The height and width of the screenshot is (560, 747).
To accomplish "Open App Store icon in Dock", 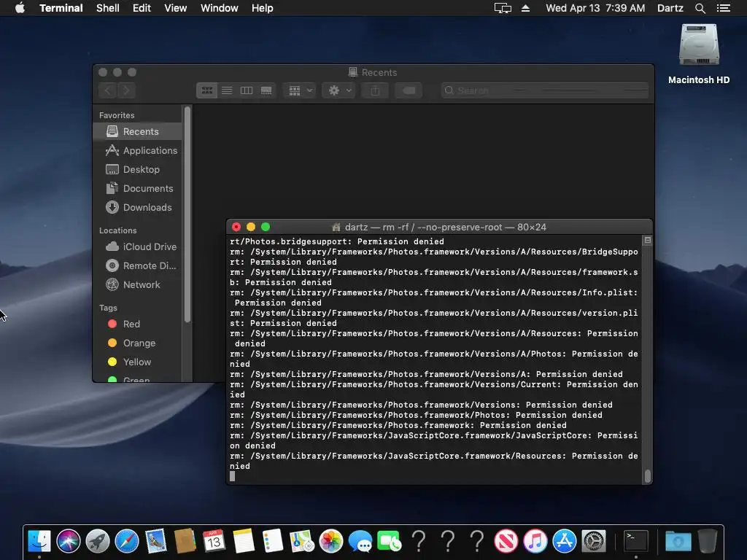I will (564, 541).
